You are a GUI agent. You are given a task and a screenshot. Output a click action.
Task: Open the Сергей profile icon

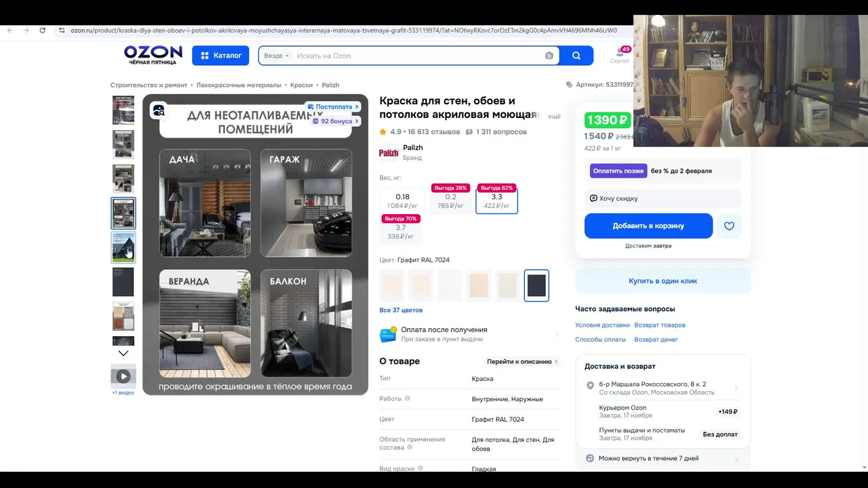tap(620, 54)
